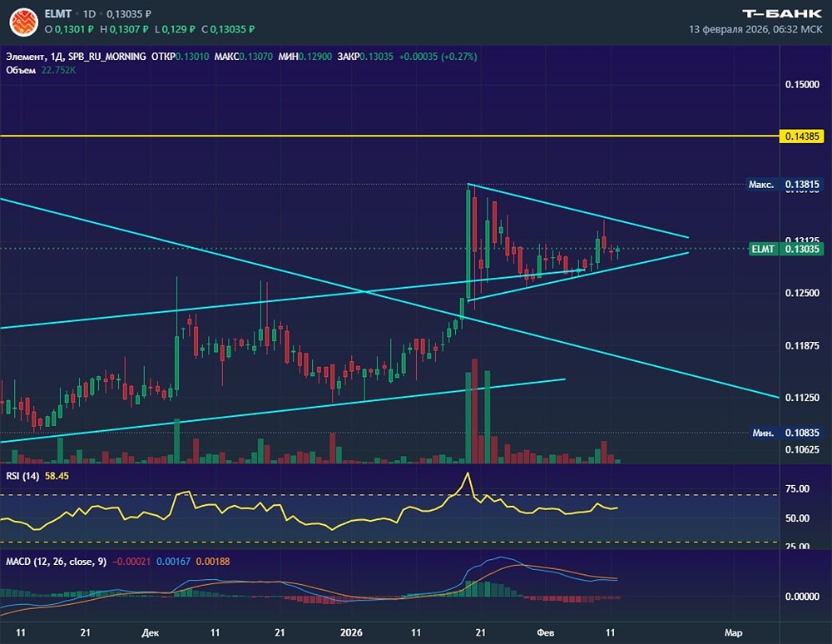Viewport: 832px width, 644px height.
Task: Click the 0.10625 price axis label
Action: (x=802, y=449)
